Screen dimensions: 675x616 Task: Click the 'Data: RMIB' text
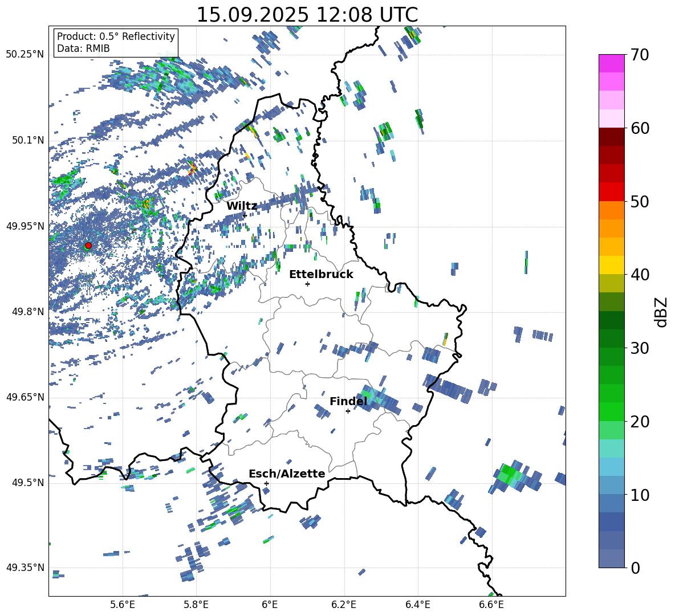click(83, 48)
